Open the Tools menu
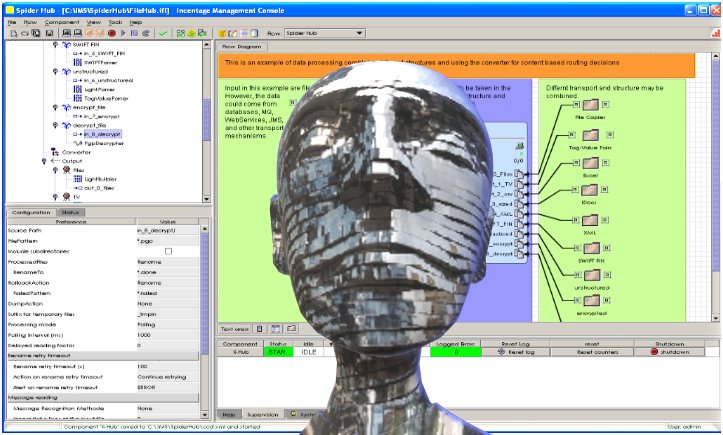Viewport: 723px width, 435px height. tap(115, 22)
